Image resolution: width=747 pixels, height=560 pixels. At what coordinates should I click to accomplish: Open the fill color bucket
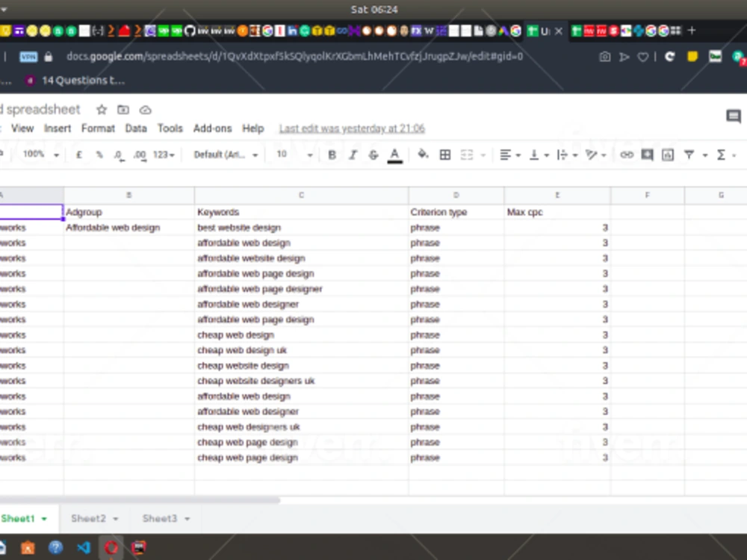coord(423,155)
